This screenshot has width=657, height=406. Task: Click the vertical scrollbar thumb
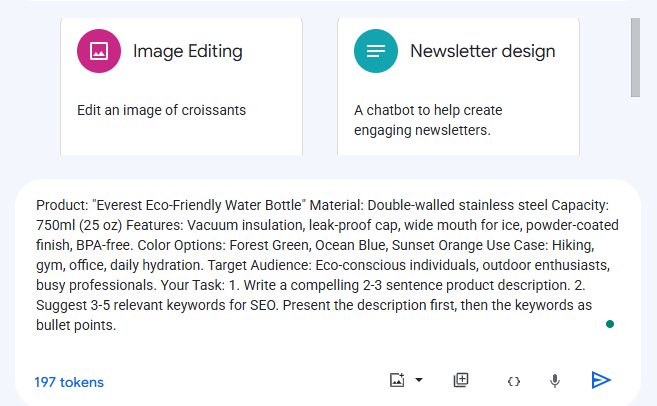point(636,56)
